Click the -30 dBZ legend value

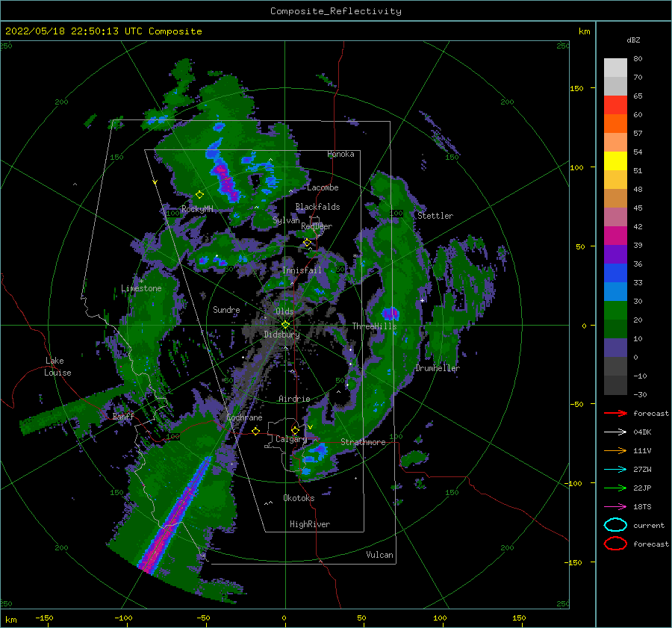pyautogui.click(x=640, y=394)
